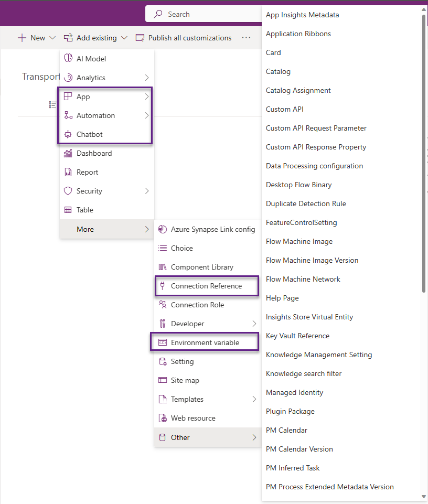Viewport: 428px width, 504px height.
Task: Click the Site map icon
Action: [163, 380]
